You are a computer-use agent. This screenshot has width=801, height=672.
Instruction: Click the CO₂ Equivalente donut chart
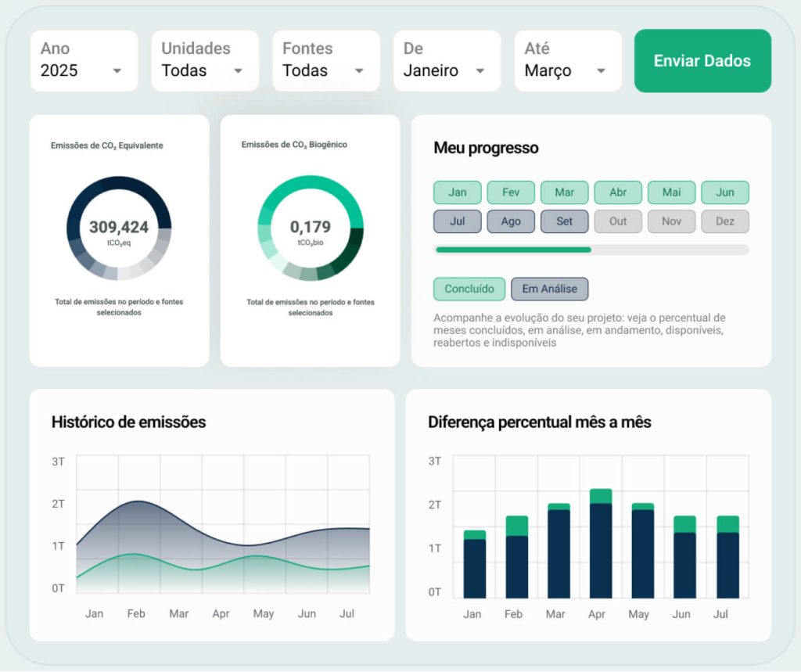tap(119, 228)
